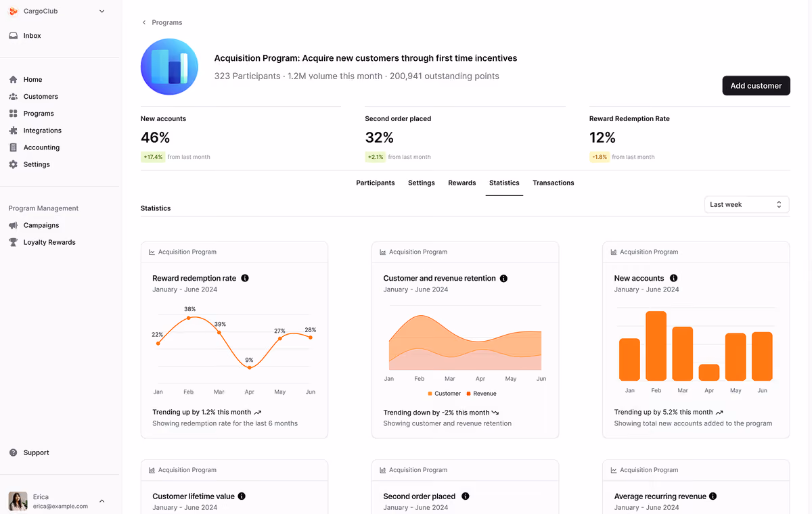This screenshot has height=514, width=812.
Task: Click the Home house icon
Action: point(13,80)
